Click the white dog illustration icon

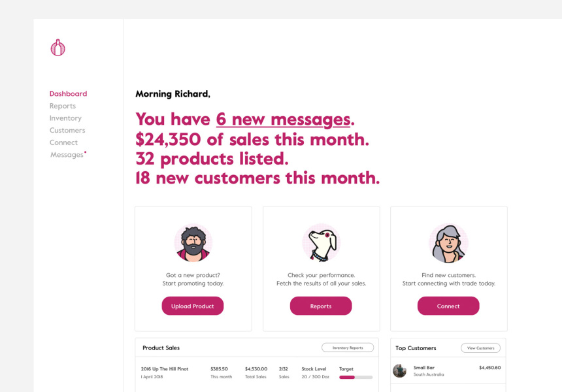coord(321,243)
